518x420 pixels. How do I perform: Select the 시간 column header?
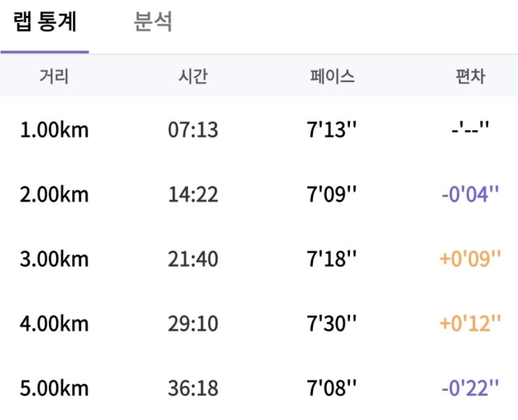[x=193, y=76]
